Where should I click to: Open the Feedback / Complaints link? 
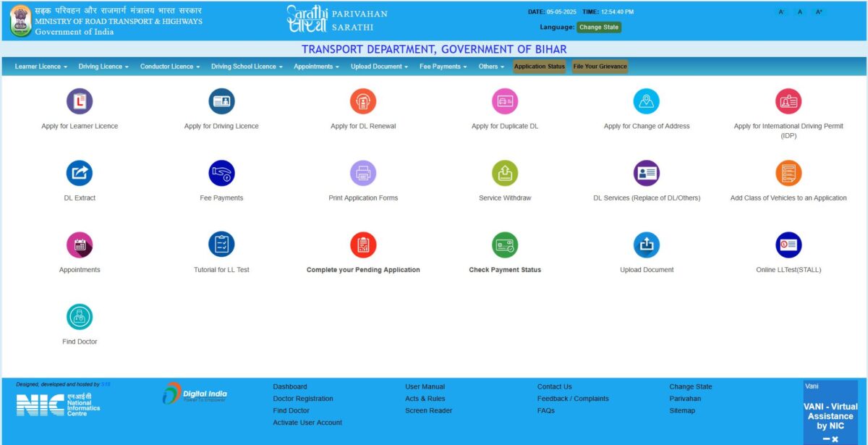[x=573, y=399]
